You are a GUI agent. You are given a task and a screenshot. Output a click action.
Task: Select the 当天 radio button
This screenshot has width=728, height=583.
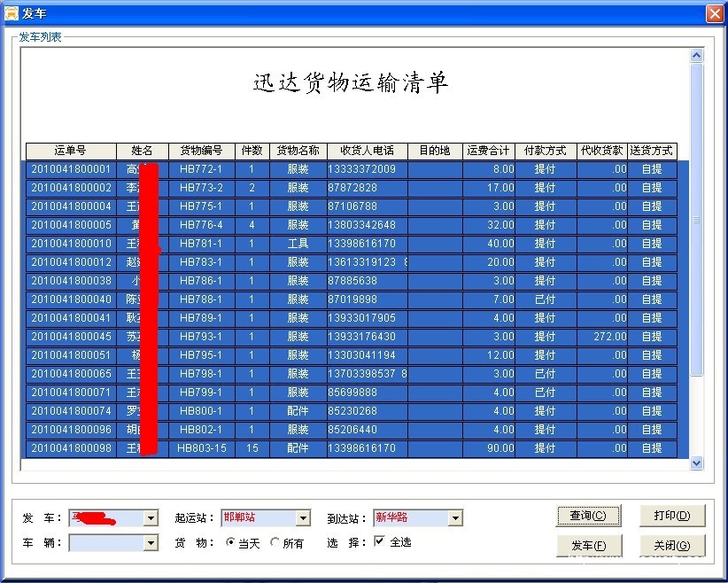point(231,542)
